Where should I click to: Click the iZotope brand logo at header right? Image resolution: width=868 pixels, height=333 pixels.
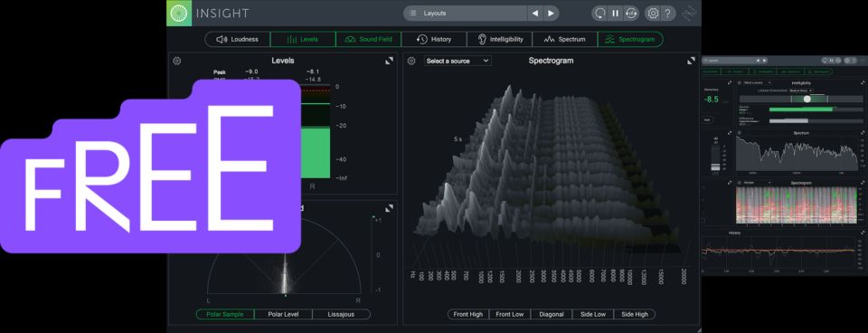coord(690,14)
